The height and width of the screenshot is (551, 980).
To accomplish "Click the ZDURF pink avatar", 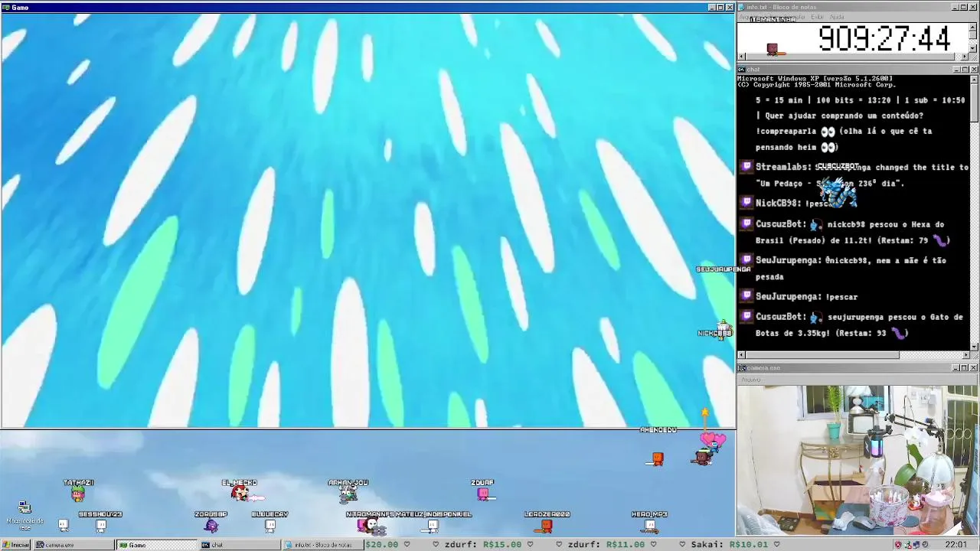I will [x=483, y=494].
